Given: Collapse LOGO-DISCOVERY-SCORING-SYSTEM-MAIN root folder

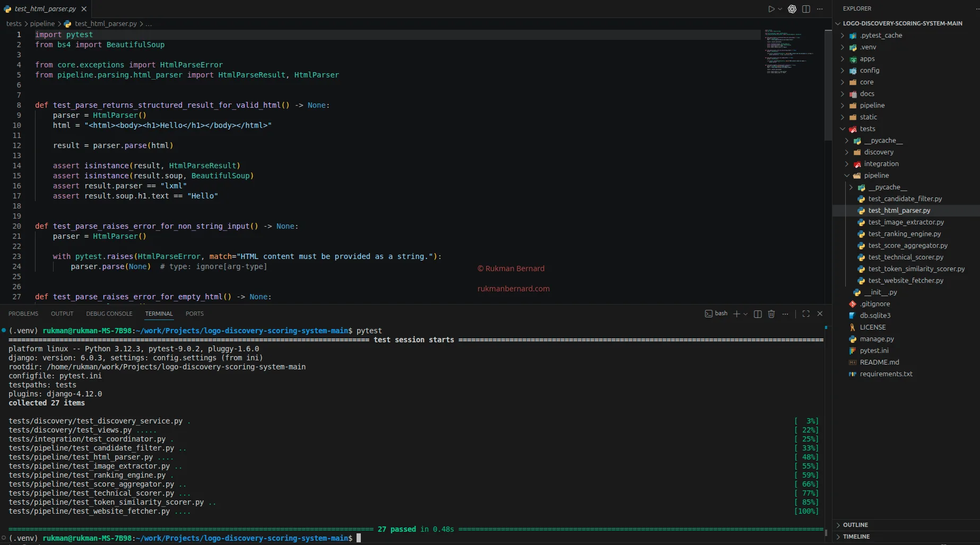Looking at the screenshot, I should click(x=902, y=23).
